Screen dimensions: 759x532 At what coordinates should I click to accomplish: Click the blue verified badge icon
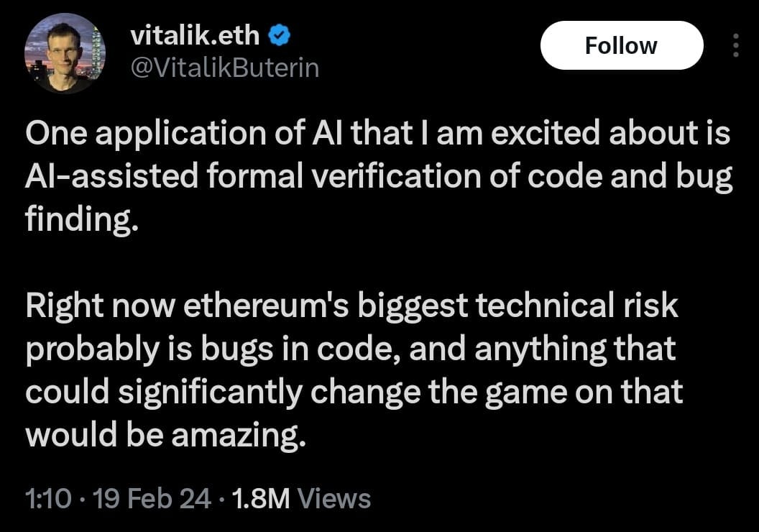279,35
